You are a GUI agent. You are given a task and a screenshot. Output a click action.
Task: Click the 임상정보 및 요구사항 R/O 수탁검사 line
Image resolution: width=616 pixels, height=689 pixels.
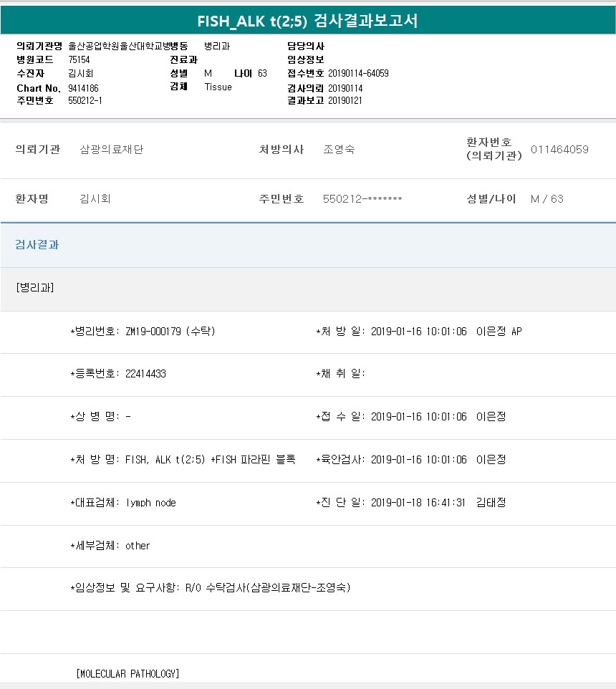[211, 587]
